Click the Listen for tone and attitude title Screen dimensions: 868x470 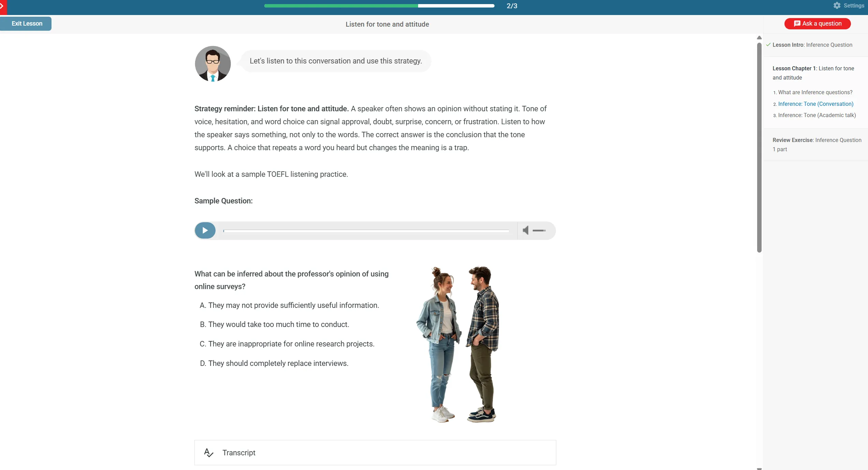pyautogui.click(x=387, y=24)
